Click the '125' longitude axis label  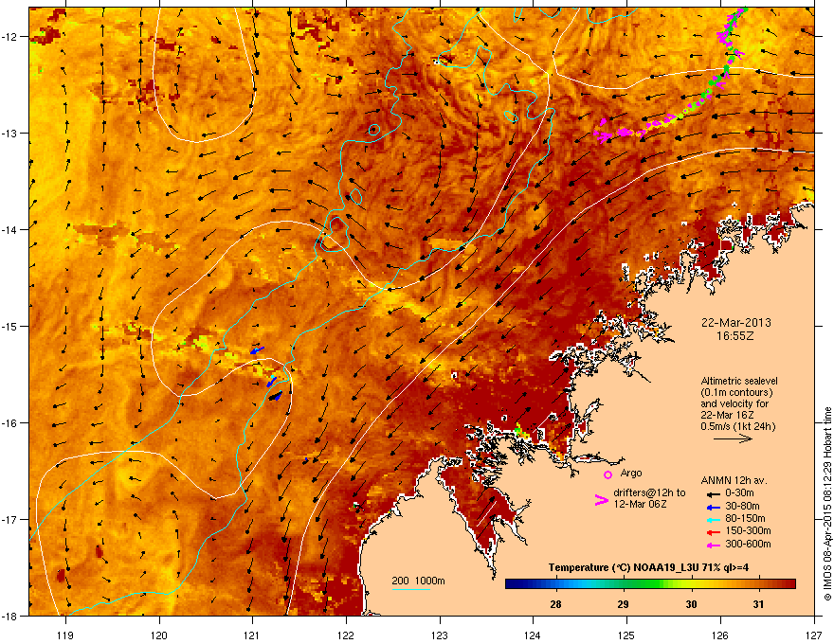click(x=626, y=635)
